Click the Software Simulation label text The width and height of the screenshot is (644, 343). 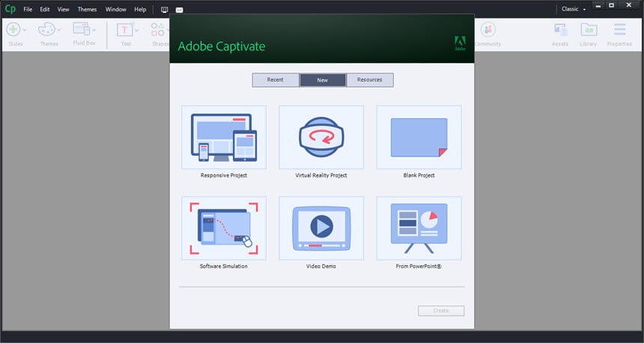[224, 266]
